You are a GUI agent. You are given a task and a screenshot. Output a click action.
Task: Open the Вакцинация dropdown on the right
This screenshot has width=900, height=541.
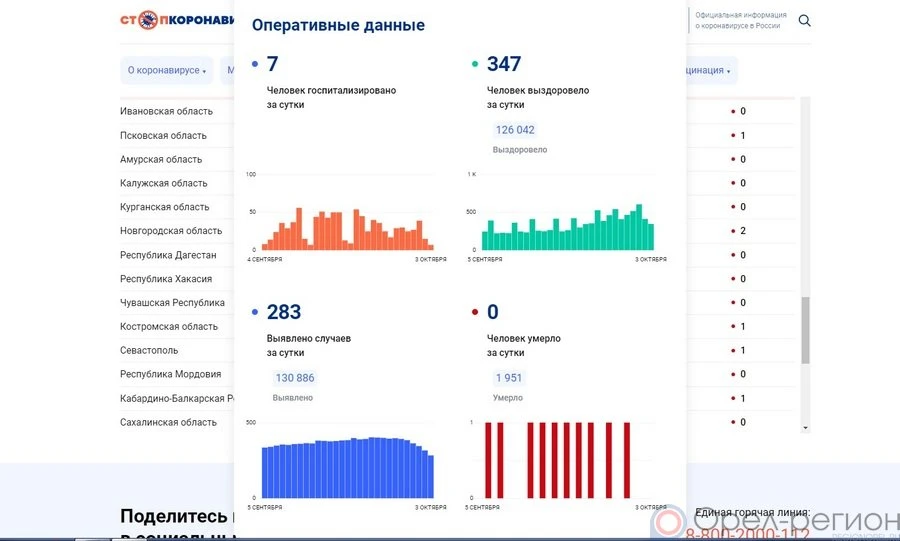[x=710, y=71]
